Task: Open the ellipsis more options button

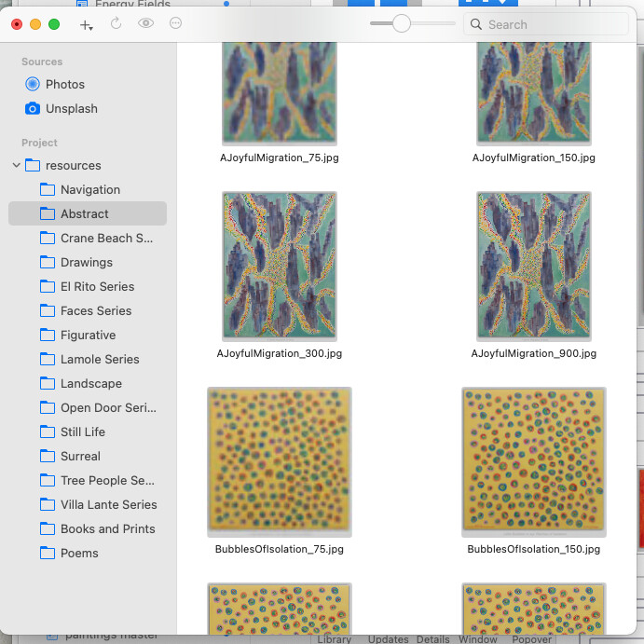Action: click(175, 23)
